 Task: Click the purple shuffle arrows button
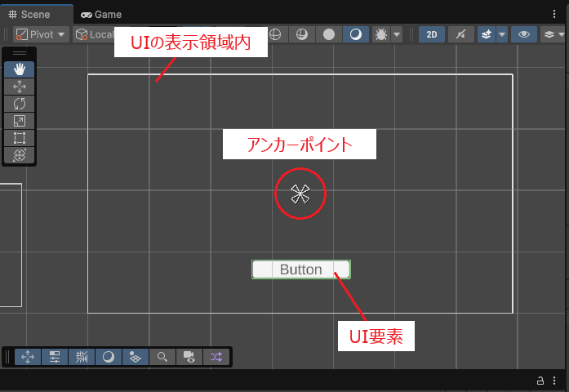tap(216, 357)
